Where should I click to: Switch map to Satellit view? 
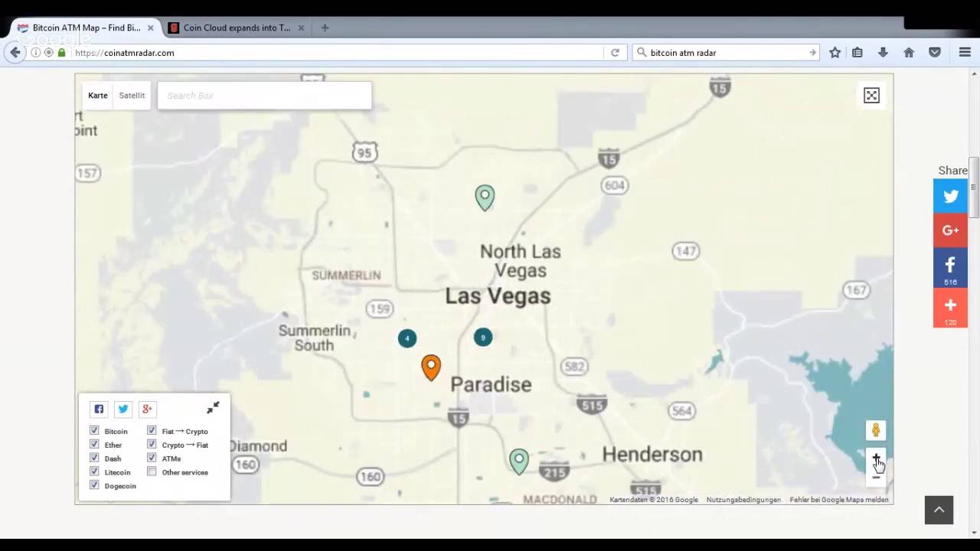[x=132, y=96]
